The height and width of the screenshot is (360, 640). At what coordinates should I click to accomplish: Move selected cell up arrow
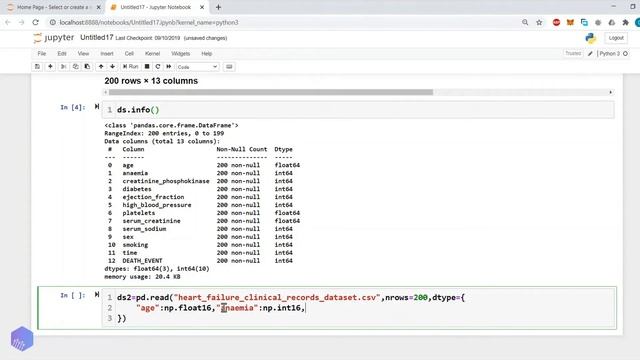point(101,67)
